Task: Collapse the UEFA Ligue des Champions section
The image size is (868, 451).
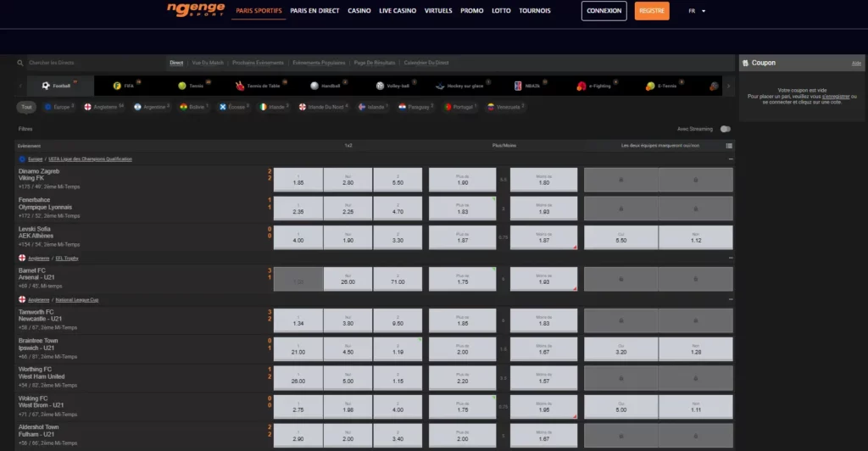Action: (x=731, y=159)
